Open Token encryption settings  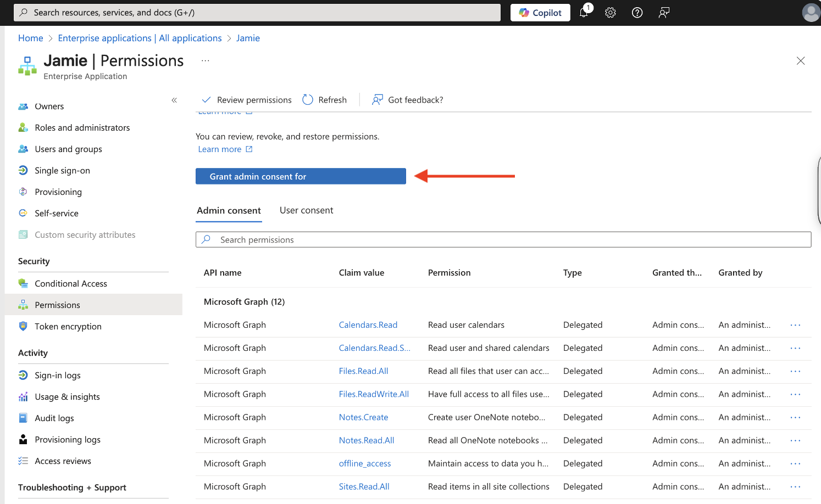click(68, 326)
